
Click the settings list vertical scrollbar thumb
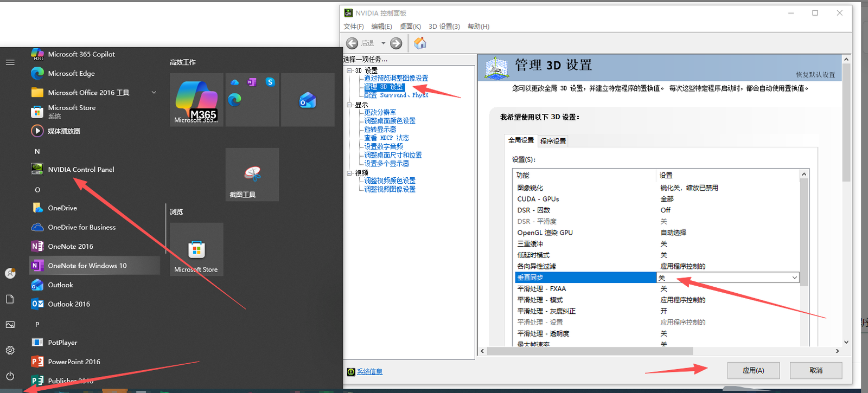(804, 232)
